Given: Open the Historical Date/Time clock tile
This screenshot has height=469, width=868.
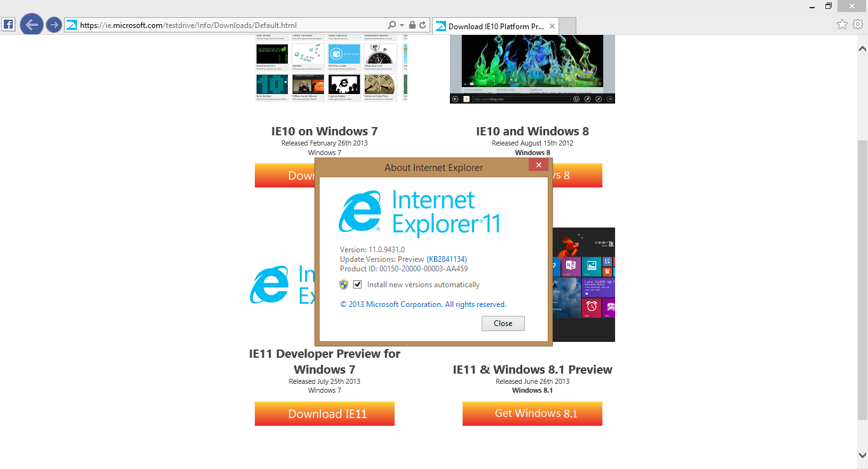Looking at the screenshot, I should tap(381, 88).
